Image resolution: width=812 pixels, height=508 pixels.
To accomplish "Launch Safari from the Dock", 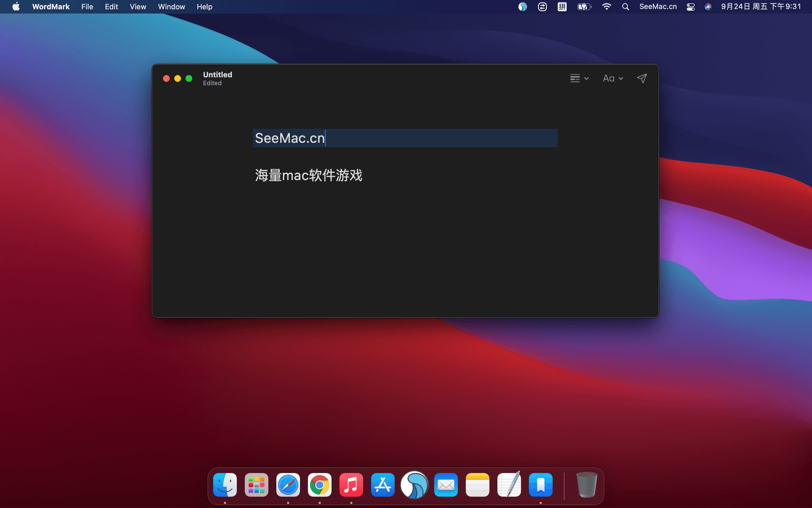I will (288, 485).
